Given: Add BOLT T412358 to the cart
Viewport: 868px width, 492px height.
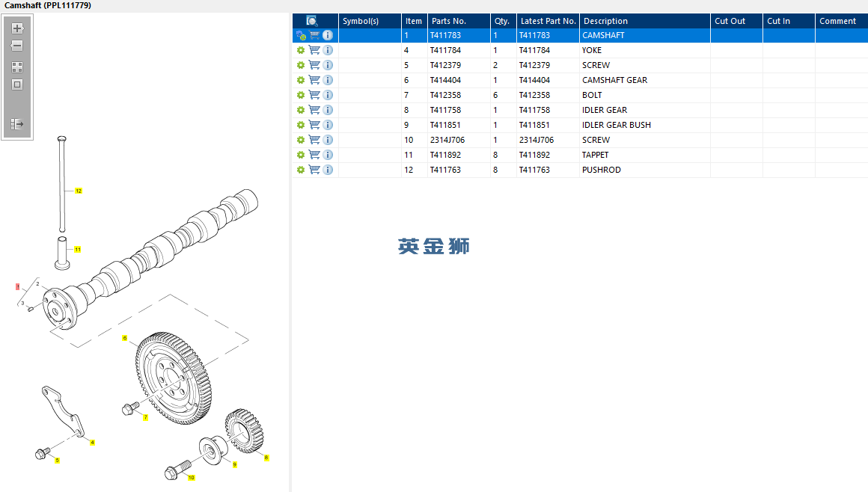Looking at the screenshot, I should pyautogui.click(x=314, y=95).
